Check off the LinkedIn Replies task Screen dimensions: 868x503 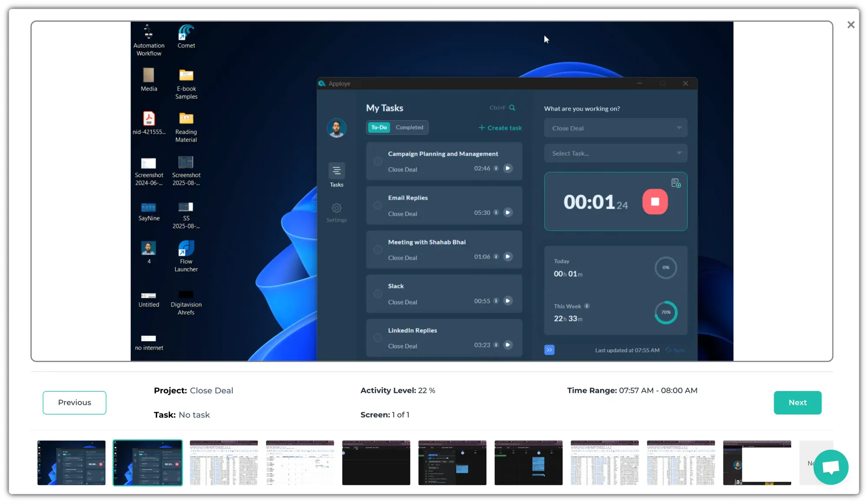click(x=378, y=338)
